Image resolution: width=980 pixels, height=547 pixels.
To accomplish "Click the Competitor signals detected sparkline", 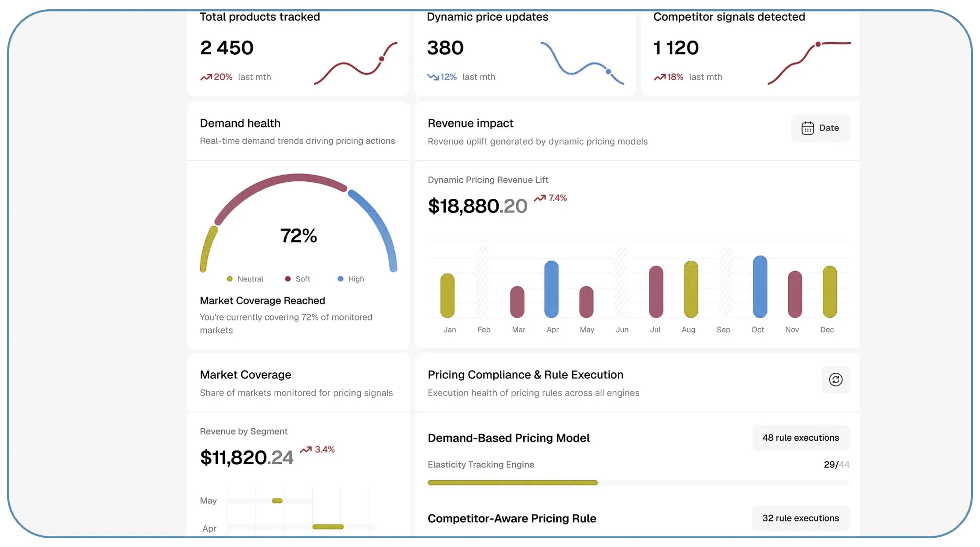I will tap(809, 63).
